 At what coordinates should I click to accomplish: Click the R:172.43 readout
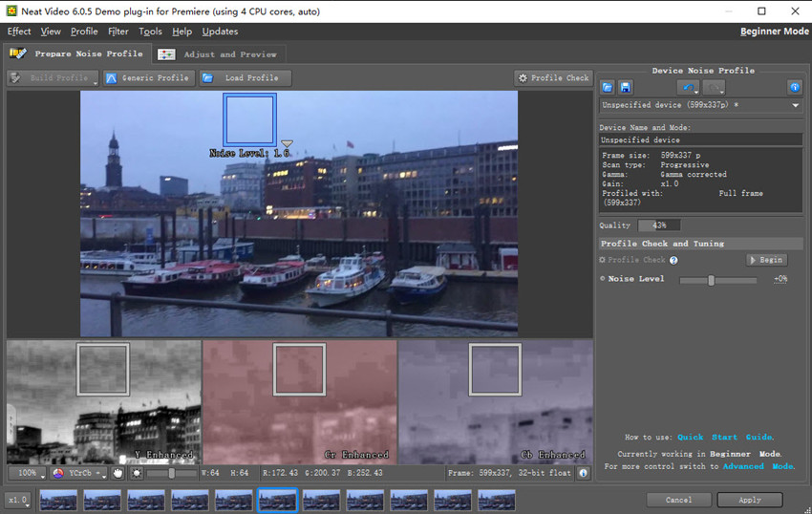click(280, 473)
